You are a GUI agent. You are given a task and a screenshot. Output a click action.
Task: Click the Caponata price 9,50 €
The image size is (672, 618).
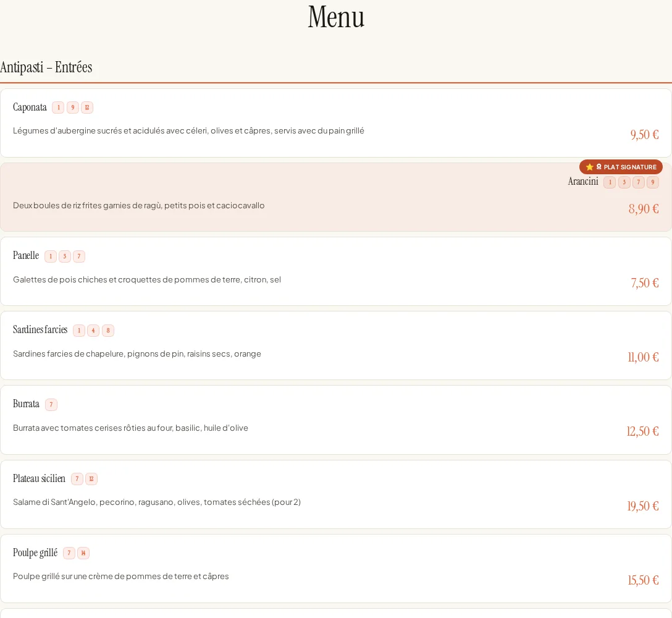[644, 135]
